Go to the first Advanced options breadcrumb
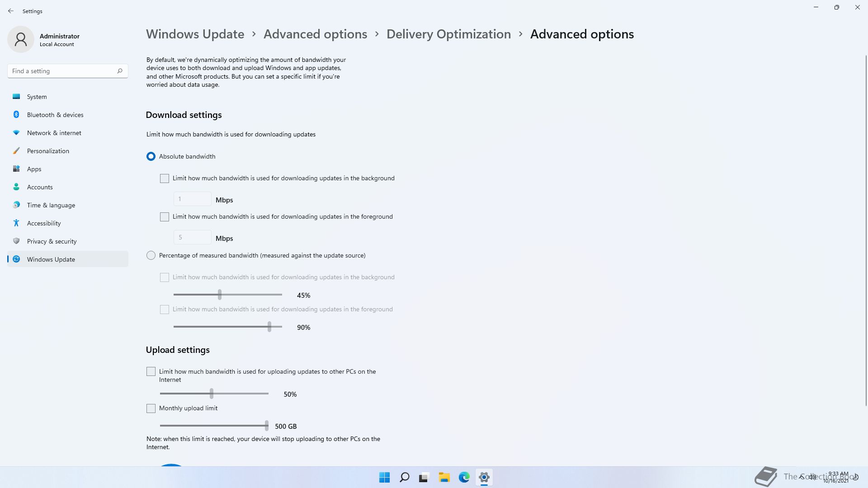The height and width of the screenshot is (488, 868). [315, 34]
